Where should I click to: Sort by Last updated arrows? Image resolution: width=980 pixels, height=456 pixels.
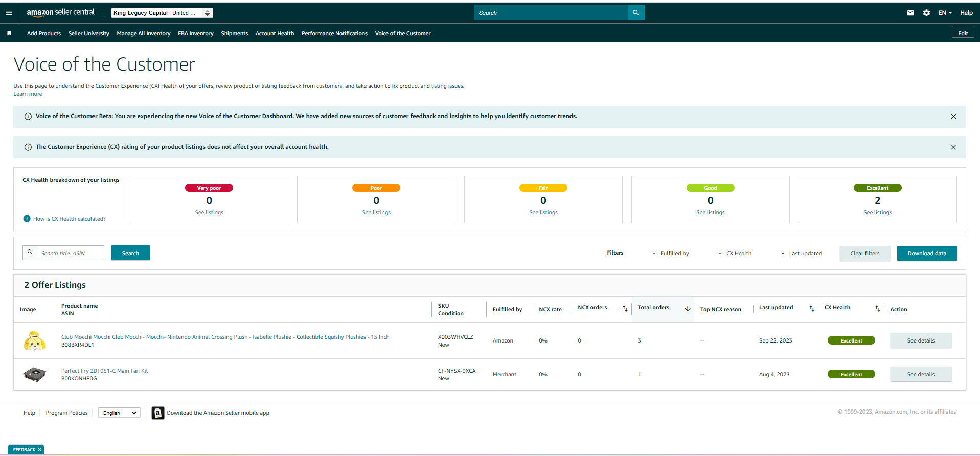812,308
